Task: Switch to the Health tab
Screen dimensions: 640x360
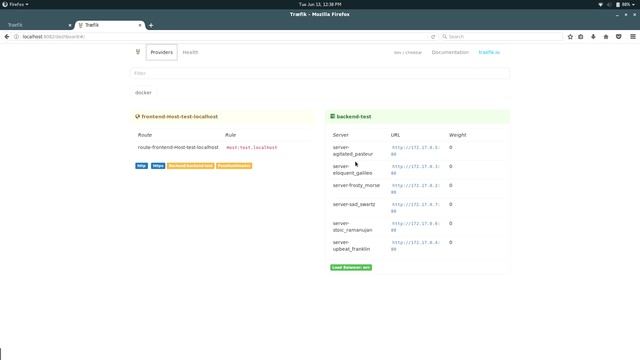Action: tap(190, 52)
